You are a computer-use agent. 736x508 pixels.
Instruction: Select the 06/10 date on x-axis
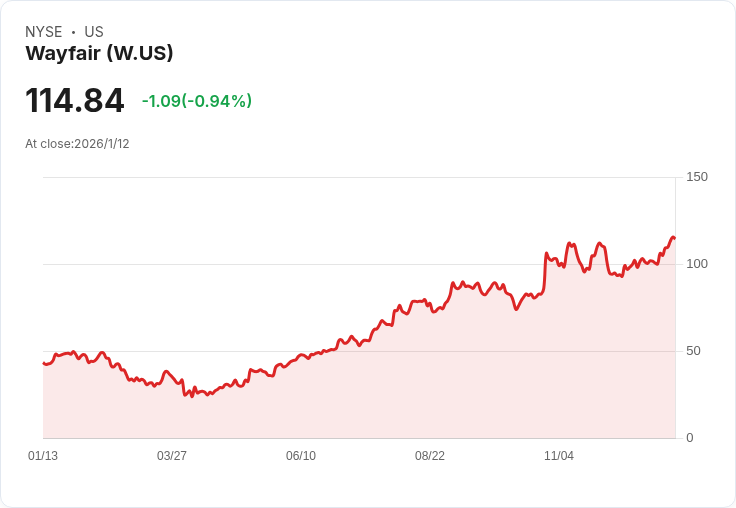301,456
